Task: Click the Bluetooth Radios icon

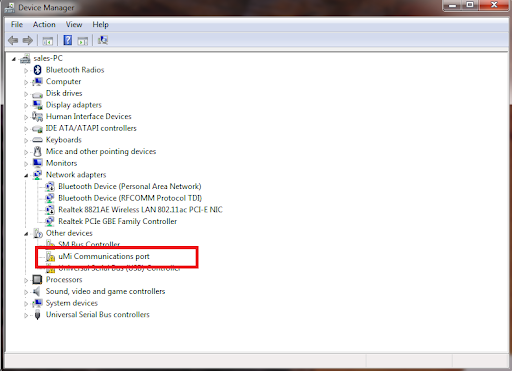Action: click(x=37, y=70)
